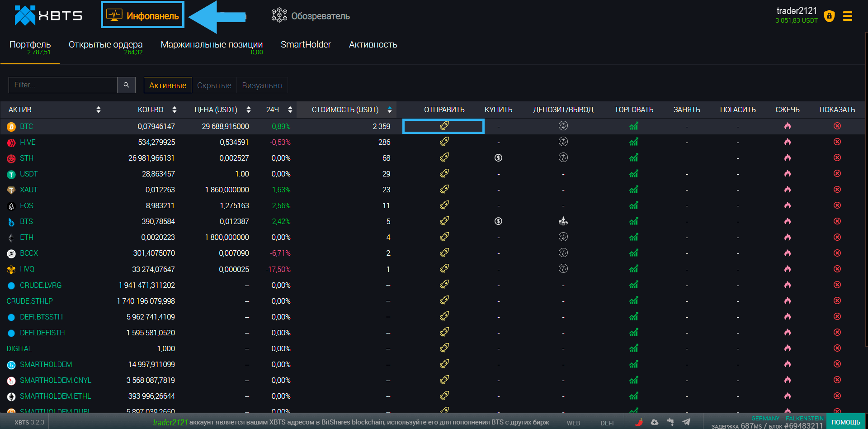Click the burn flame icon for HIVE
This screenshot has width=868, height=429.
(787, 142)
